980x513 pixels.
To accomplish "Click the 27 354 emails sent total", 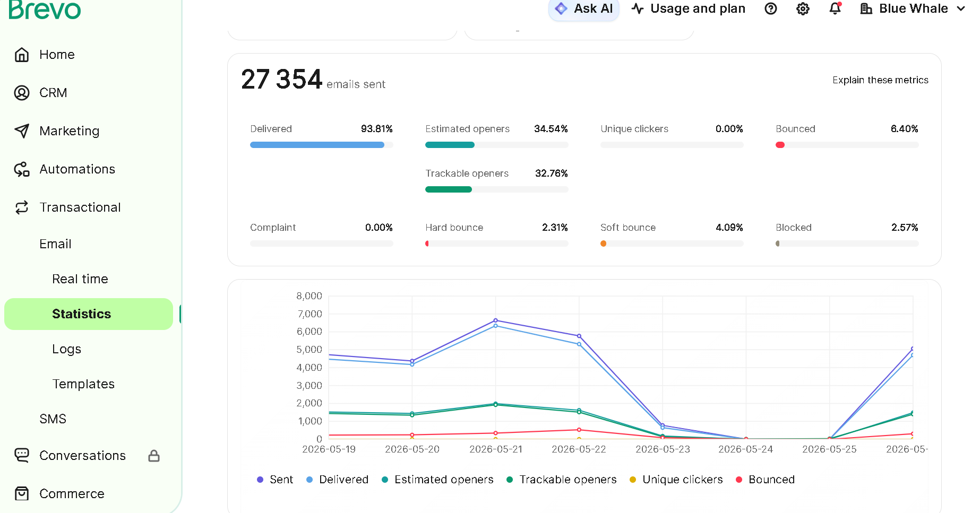I will (x=313, y=80).
